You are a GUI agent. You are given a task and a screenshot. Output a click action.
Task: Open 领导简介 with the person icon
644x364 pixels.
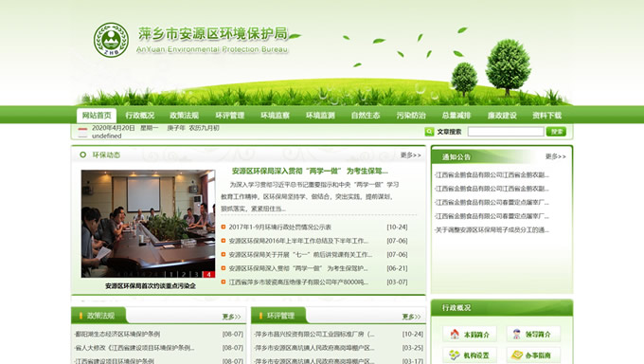pos(533,334)
